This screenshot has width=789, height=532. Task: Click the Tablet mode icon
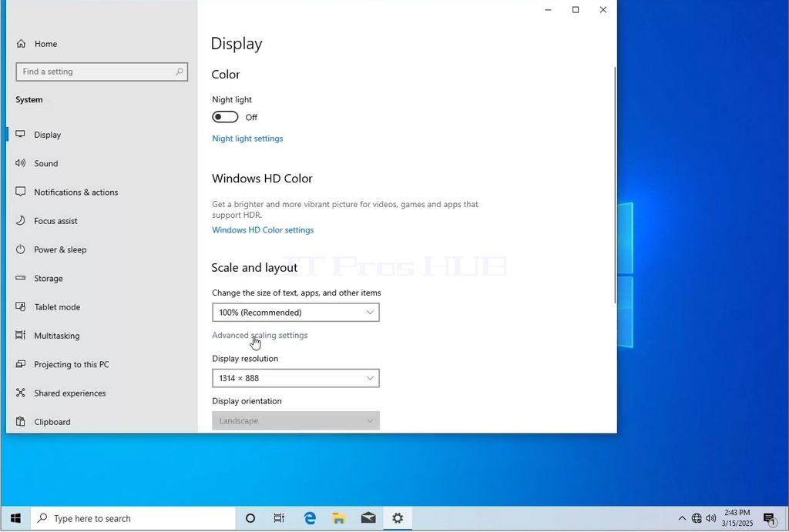point(20,306)
